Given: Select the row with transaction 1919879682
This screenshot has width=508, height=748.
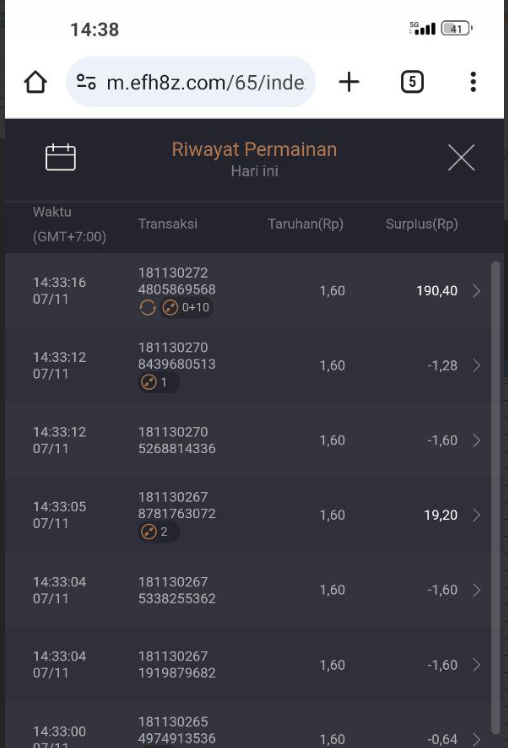Looking at the screenshot, I should coord(248,665).
